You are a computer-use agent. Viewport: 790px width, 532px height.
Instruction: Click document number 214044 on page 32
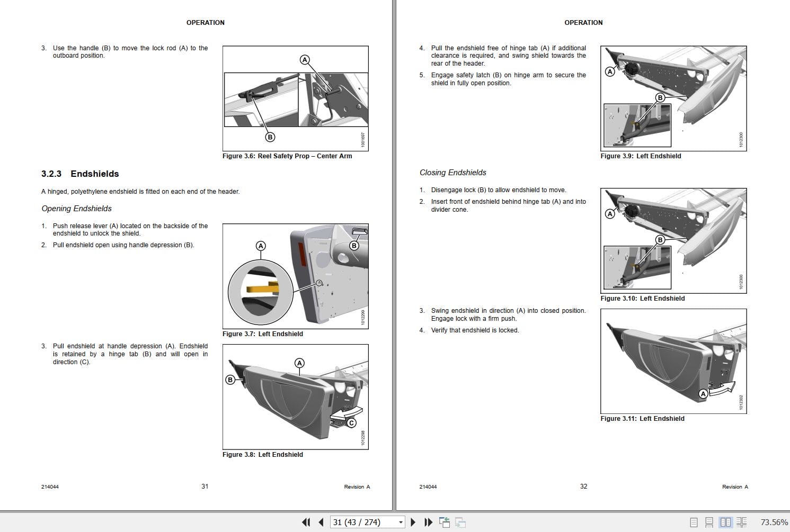coord(428,487)
